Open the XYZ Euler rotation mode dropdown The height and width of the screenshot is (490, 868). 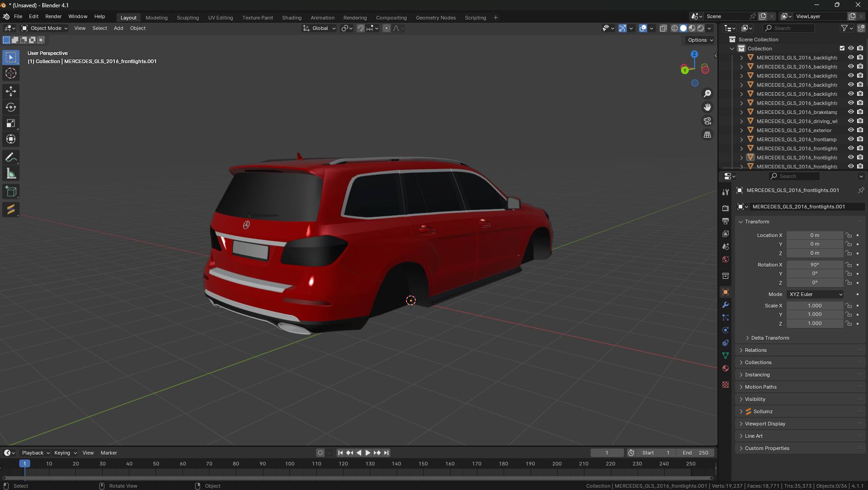click(815, 294)
